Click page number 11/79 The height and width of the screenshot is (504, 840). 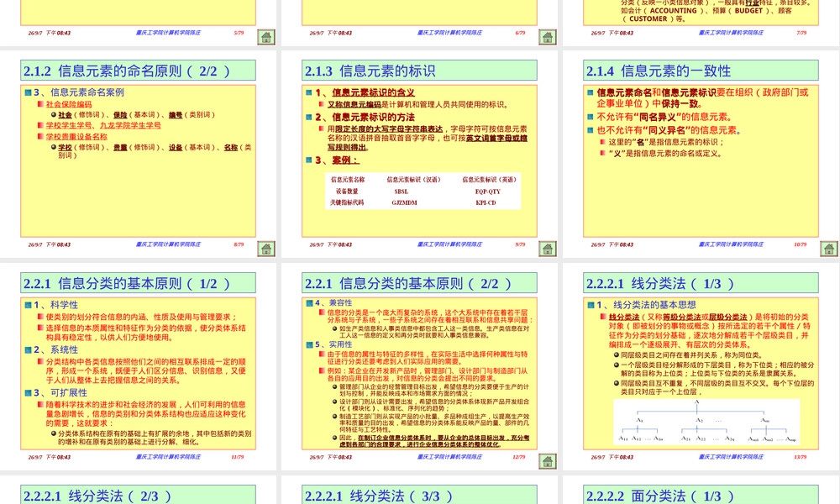coord(238,457)
